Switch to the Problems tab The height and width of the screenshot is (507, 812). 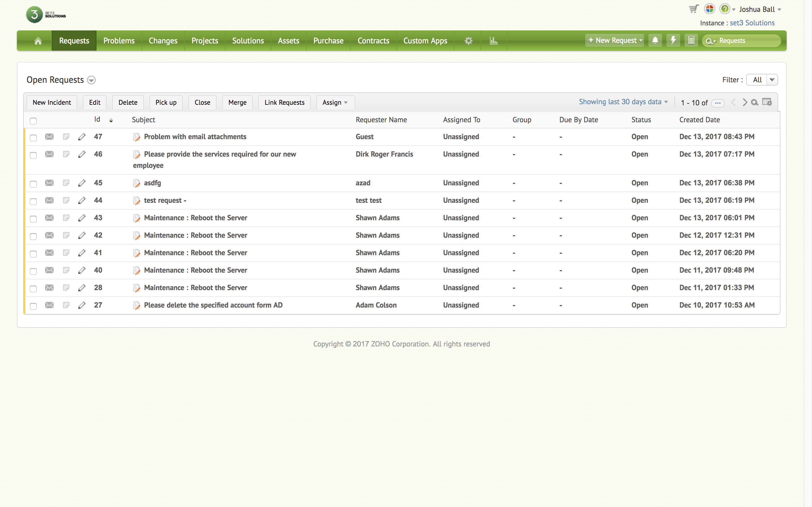coord(119,41)
